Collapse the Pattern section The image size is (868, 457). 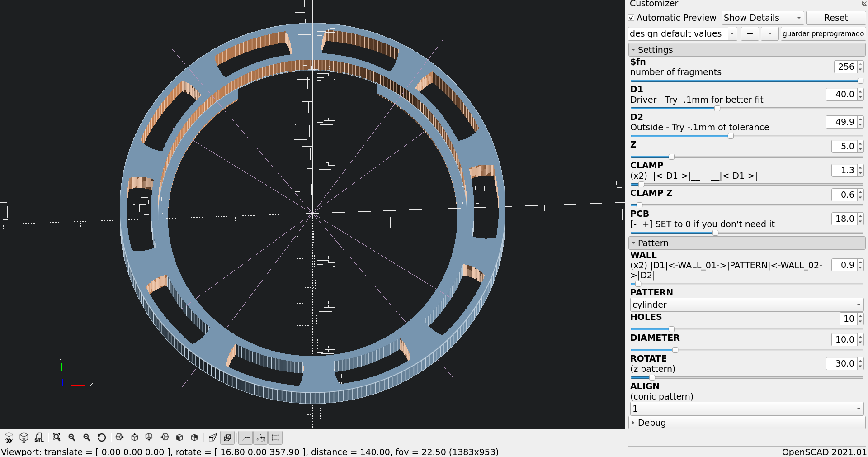747,243
